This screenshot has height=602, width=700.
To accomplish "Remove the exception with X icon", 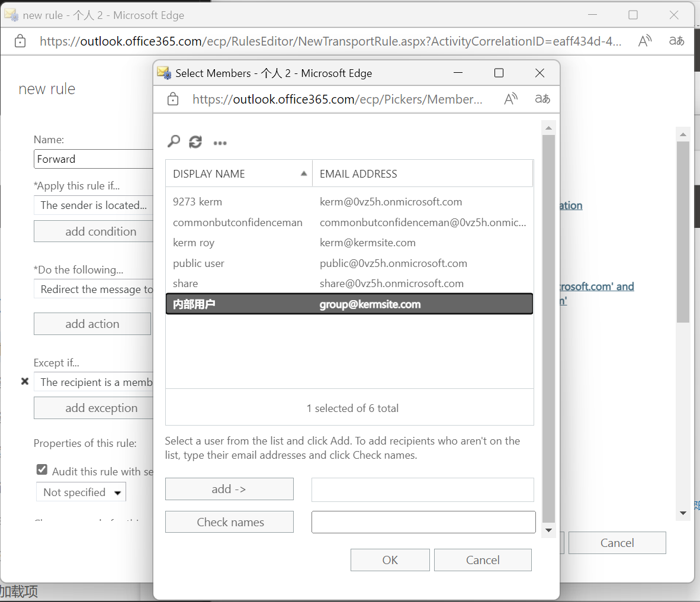I will (25, 382).
